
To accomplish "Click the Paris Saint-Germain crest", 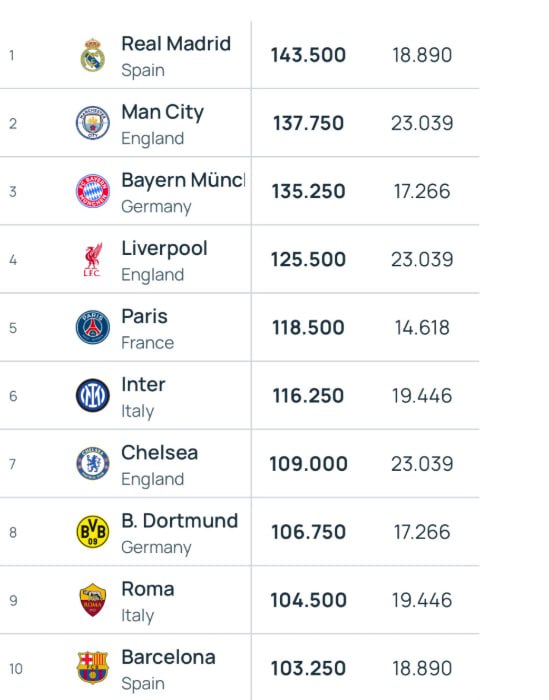I will click(x=93, y=327).
